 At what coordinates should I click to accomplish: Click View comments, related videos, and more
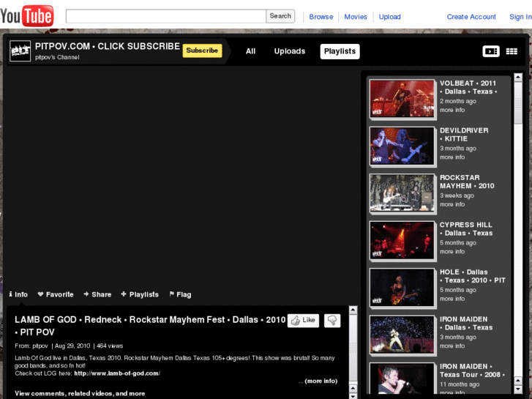(80, 394)
